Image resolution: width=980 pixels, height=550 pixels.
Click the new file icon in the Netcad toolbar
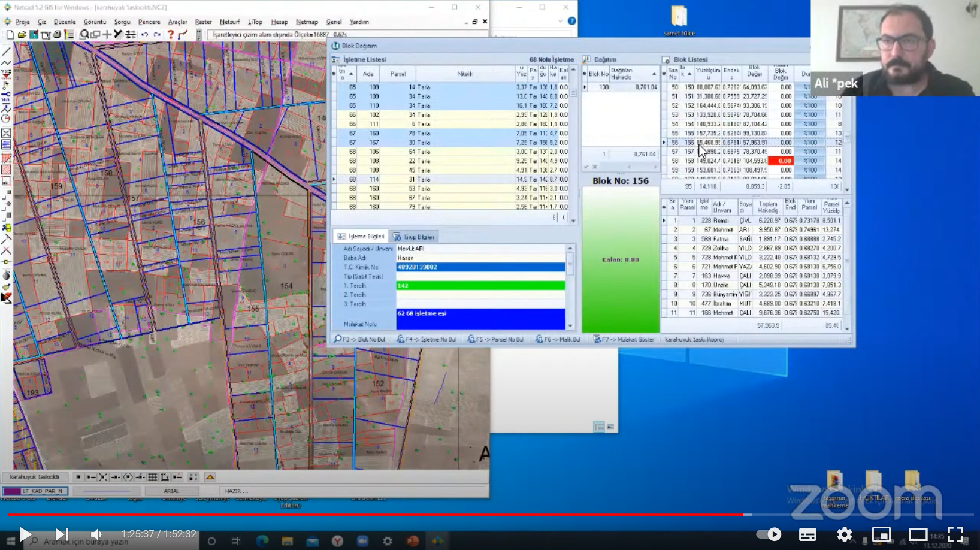pyautogui.click(x=10, y=35)
